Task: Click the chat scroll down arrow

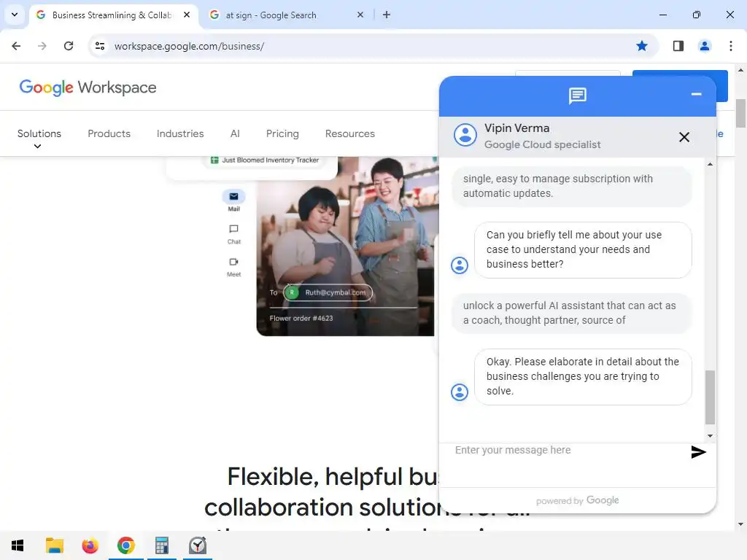Action: tap(710, 436)
